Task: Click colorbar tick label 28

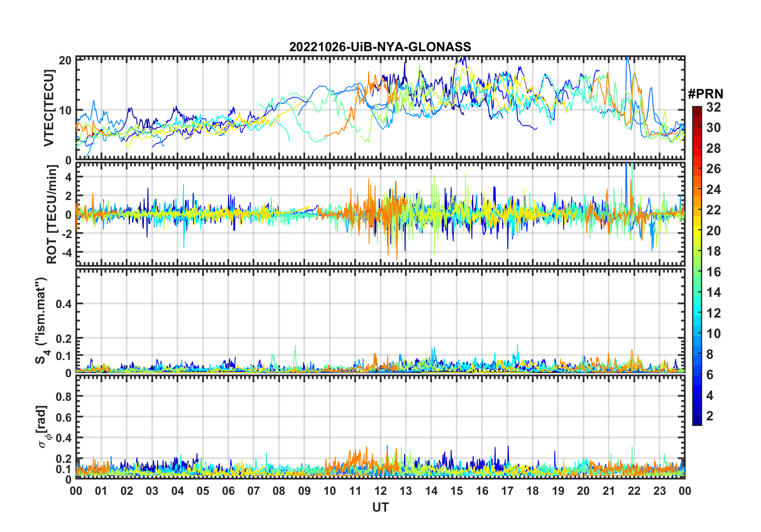Action: pos(713,148)
